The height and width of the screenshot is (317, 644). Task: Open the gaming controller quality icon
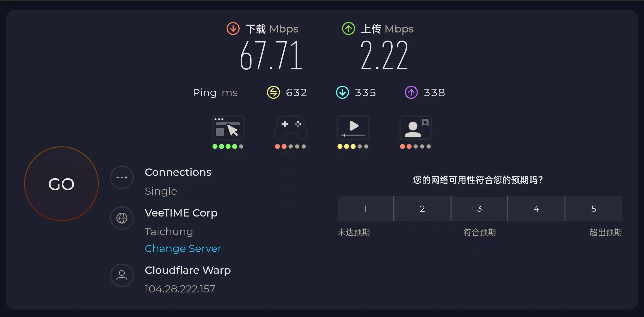pyautogui.click(x=291, y=128)
